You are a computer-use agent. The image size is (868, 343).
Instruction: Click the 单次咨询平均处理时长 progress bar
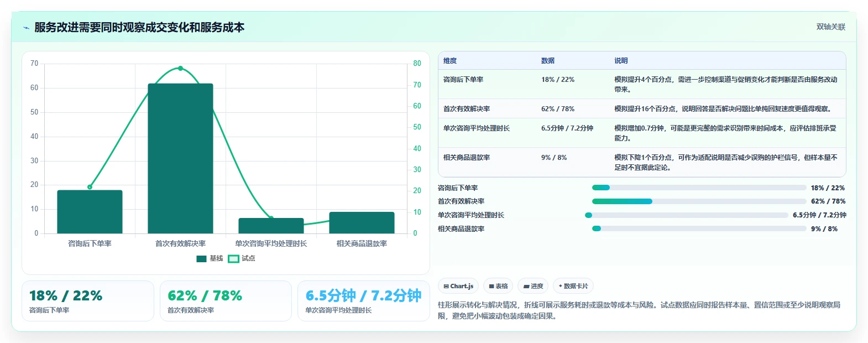687,215
